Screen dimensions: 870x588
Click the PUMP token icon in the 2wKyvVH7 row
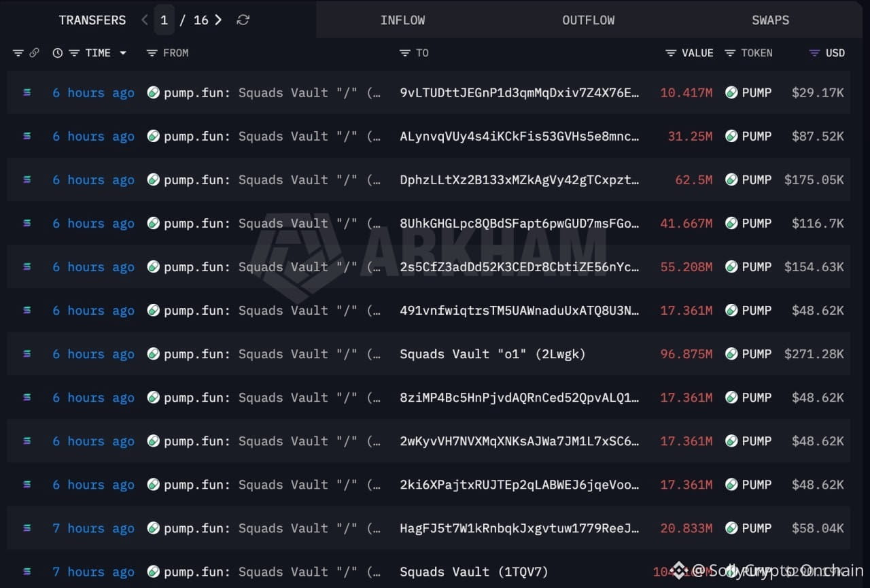pyautogui.click(x=731, y=441)
